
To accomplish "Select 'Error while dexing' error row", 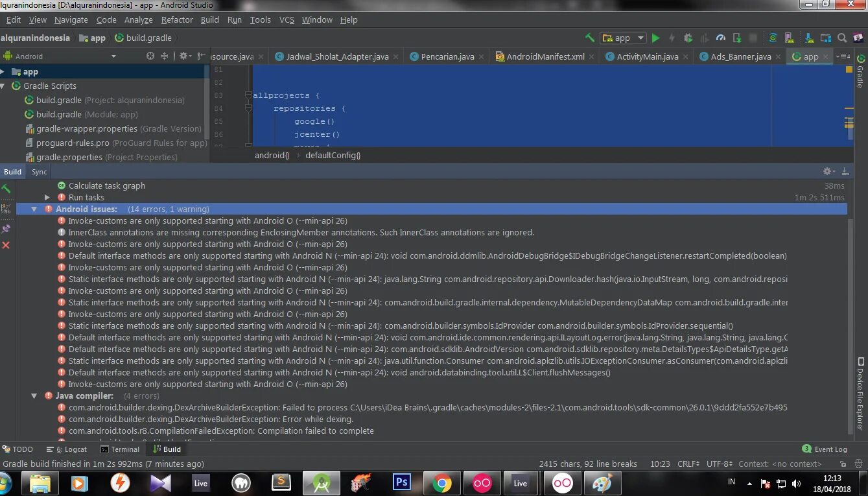I will 205,419.
